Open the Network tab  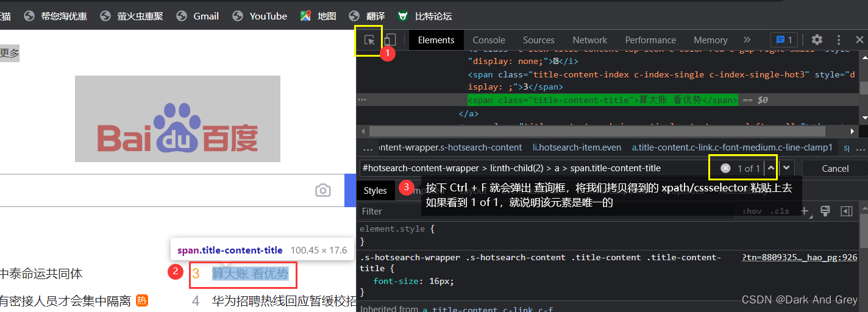click(x=589, y=40)
